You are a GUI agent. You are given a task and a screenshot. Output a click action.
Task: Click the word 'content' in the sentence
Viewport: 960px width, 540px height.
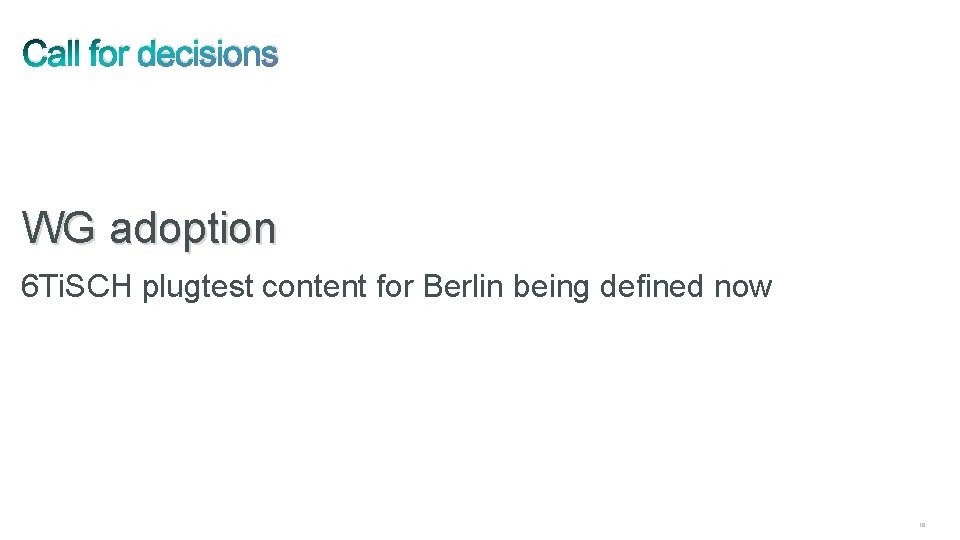314,287
